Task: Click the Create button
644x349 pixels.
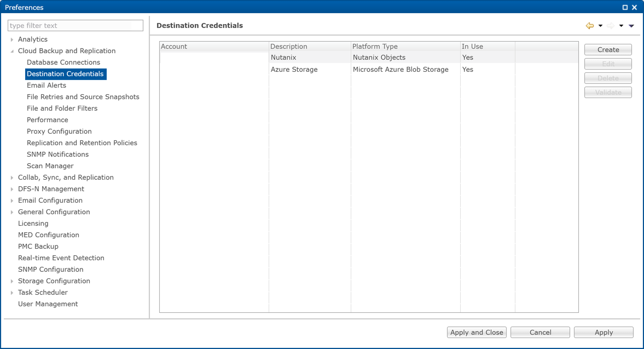Action: click(x=608, y=50)
